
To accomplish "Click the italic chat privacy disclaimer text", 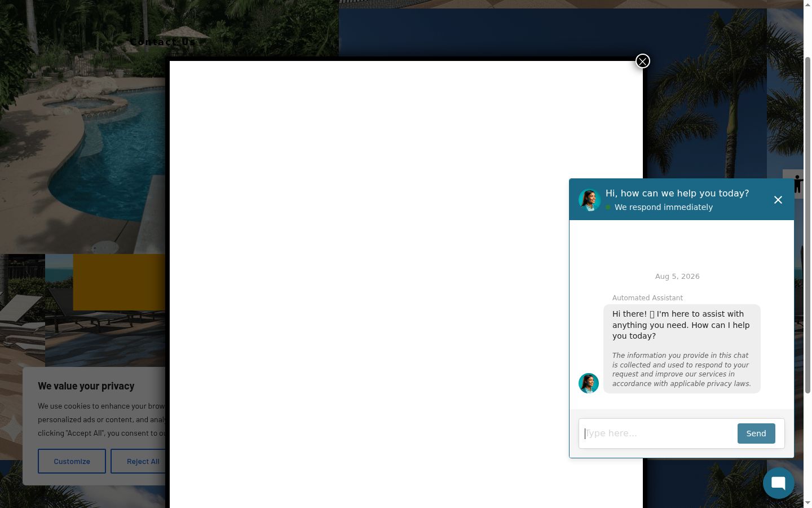I will point(682,370).
